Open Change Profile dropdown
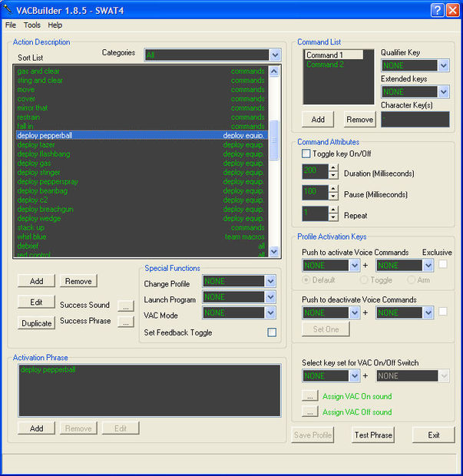The image size is (463, 476). click(x=270, y=281)
